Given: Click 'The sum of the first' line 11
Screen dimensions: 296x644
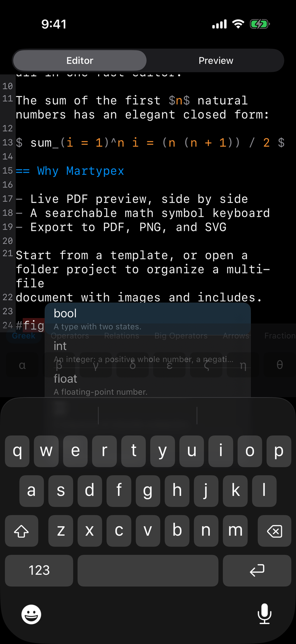Looking at the screenshot, I should (132, 100).
